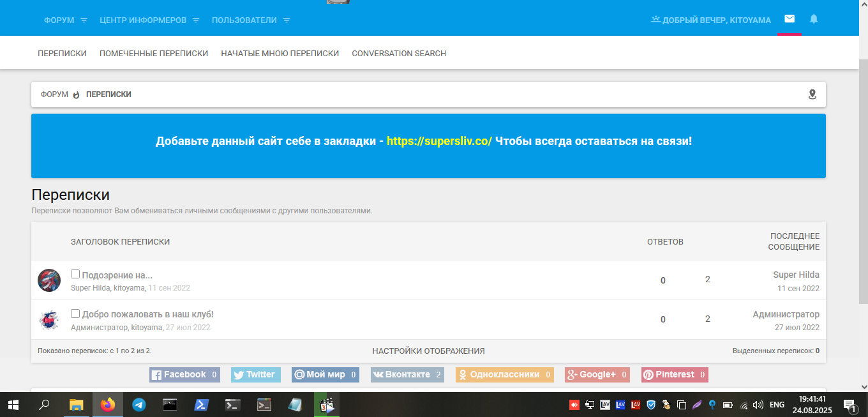Open the envelope messages icon
The width and height of the screenshot is (868, 417).
pos(789,19)
